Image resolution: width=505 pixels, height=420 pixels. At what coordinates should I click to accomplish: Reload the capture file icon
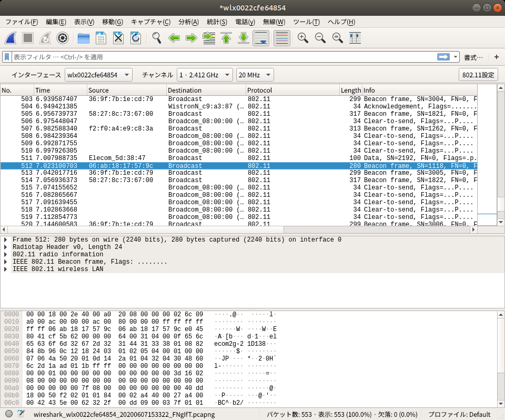coord(136,38)
